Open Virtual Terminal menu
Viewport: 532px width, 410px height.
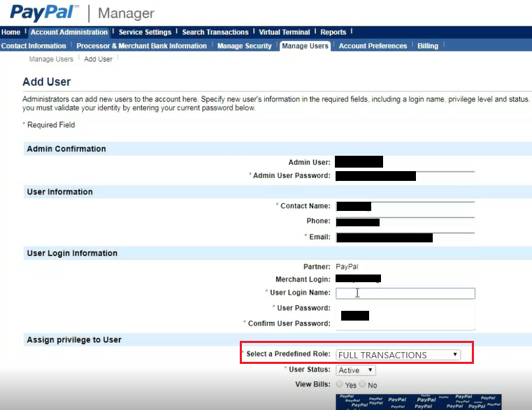tap(285, 32)
